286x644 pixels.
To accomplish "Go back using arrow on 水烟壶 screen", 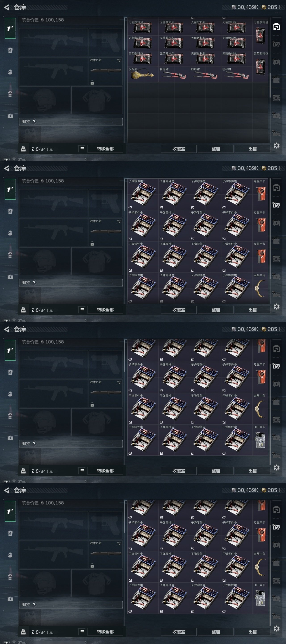I will tap(7, 8).
